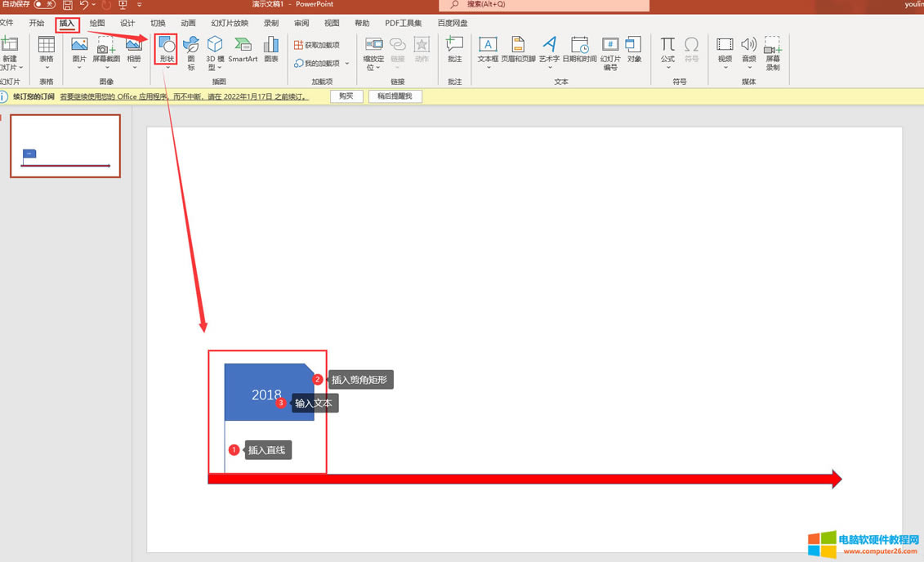The width and height of the screenshot is (924, 562).
Task: Click the Buy (购买) button
Action: pyautogui.click(x=346, y=96)
